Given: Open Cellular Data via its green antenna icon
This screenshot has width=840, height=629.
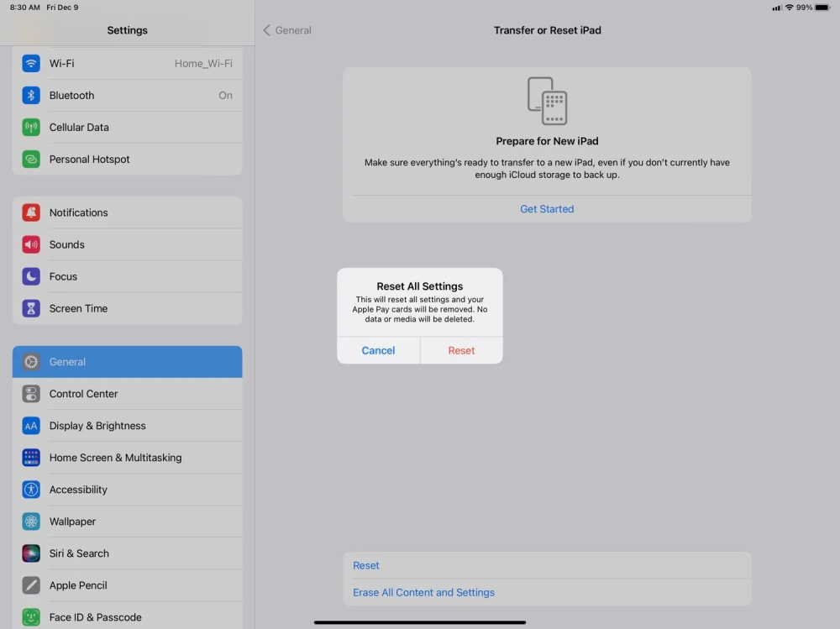Looking at the screenshot, I should (31, 127).
